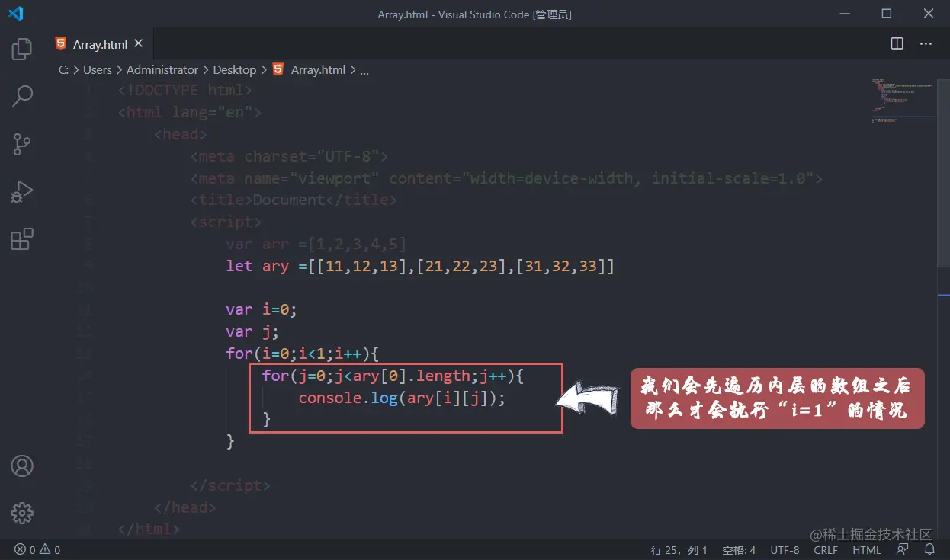
Task: Open the Run and Debug view
Action: [22, 191]
